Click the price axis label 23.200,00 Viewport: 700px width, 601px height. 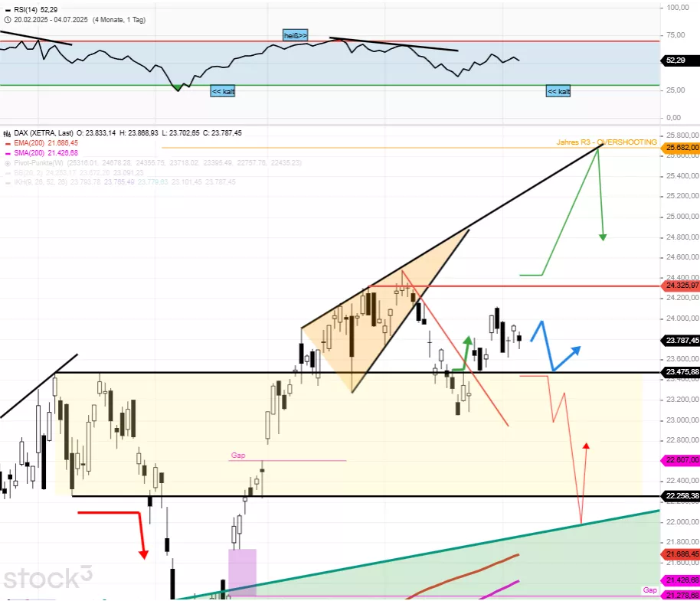tap(682, 400)
